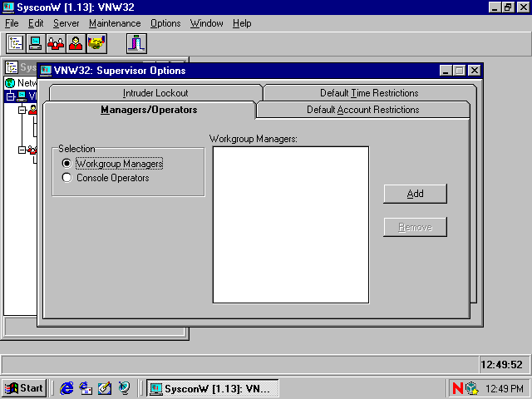This screenshot has width=532, height=399.
Task: Close the Supervisor Options window
Action: [475, 71]
